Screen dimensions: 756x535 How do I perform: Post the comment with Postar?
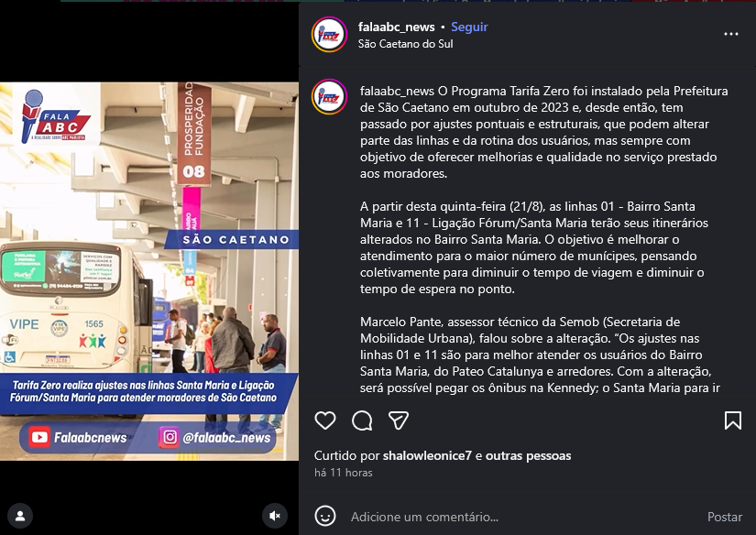[725, 517]
